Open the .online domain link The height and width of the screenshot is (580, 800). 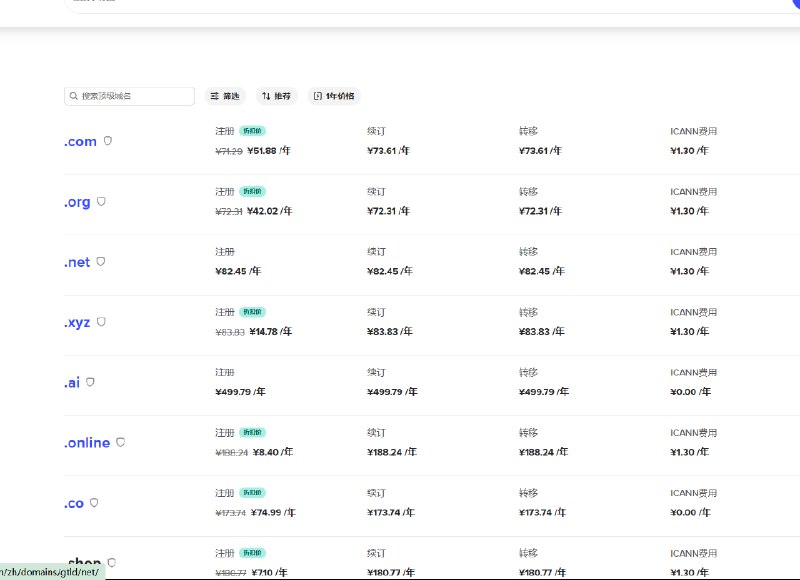click(x=87, y=443)
